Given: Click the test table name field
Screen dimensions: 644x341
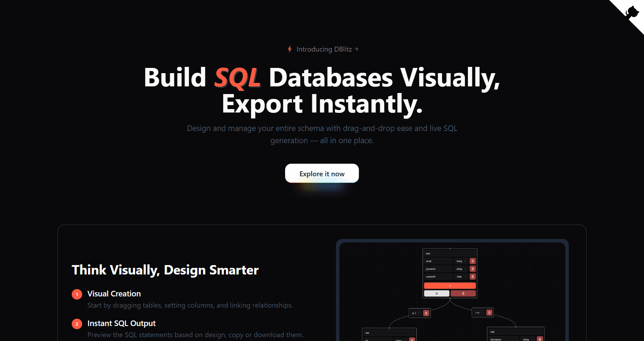Looking at the screenshot, I should coord(389,333).
